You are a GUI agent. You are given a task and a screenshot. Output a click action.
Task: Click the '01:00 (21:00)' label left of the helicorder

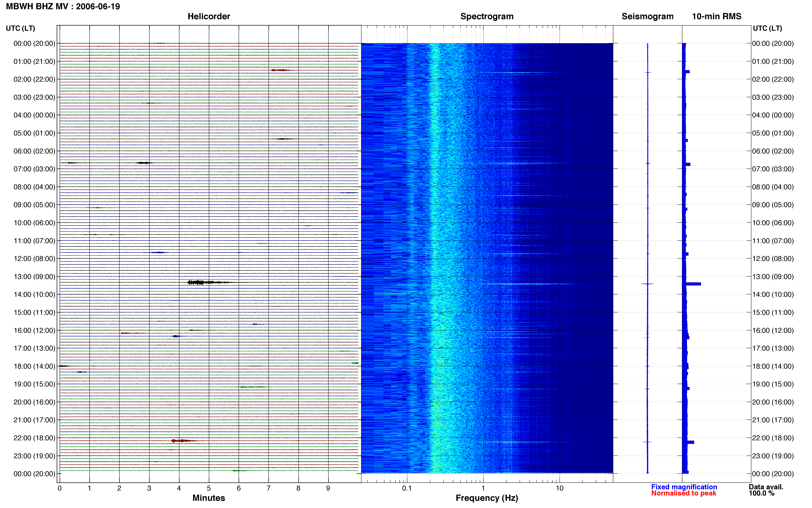[x=34, y=62]
